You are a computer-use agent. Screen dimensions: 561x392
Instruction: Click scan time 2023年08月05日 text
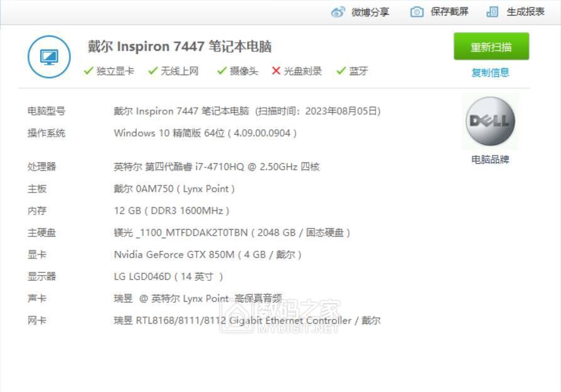pyautogui.click(x=318, y=111)
